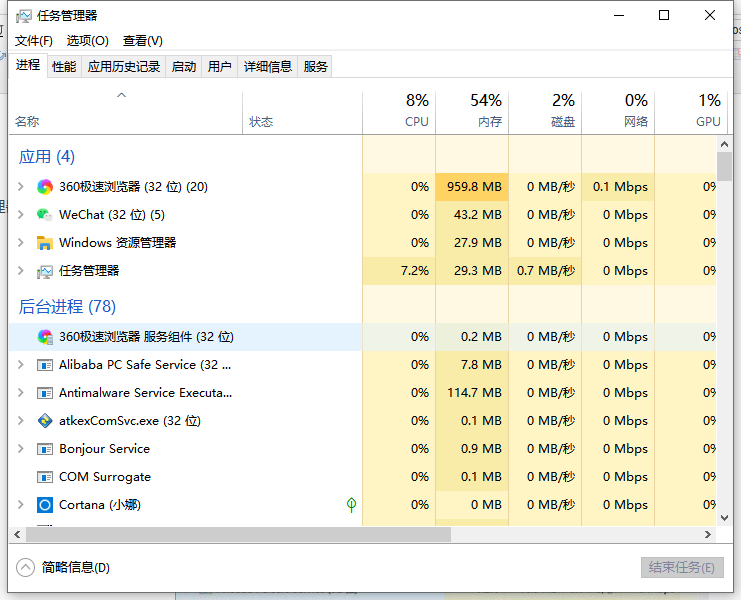
Task: Click the 任务管理器 process row icon
Action: click(x=45, y=271)
